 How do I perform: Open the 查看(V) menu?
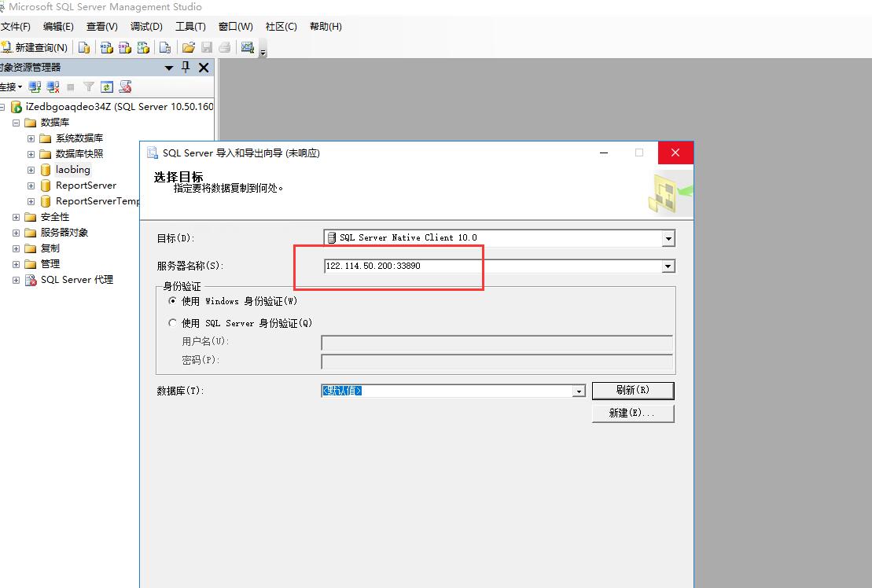101,27
